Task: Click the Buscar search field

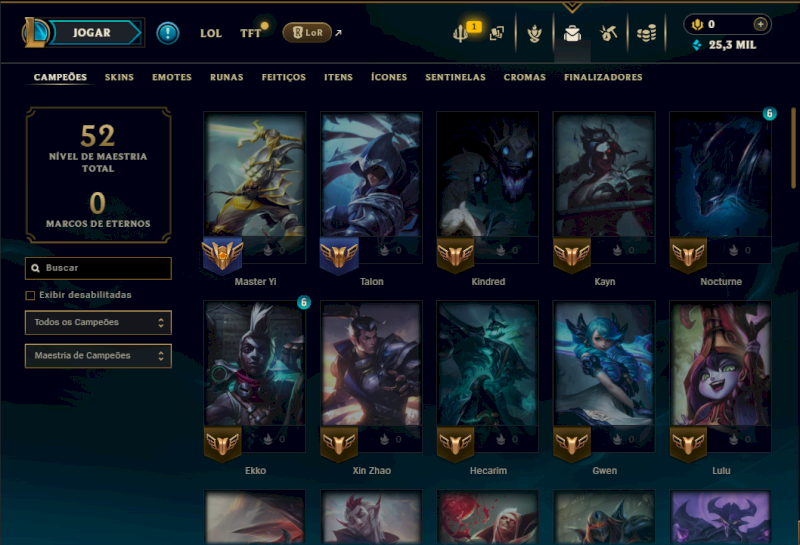Action: pyautogui.click(x=98, y=268)
